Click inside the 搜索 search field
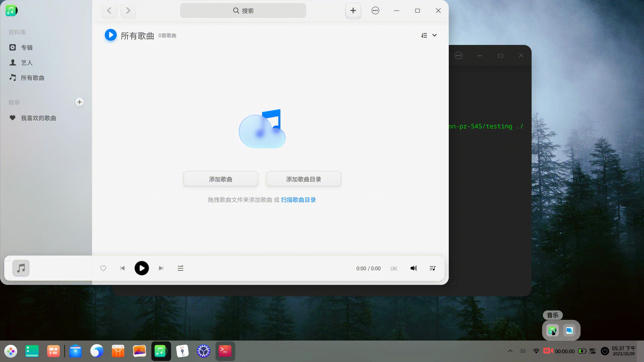This screenshot has height=362, width=644. pos(243,10)
